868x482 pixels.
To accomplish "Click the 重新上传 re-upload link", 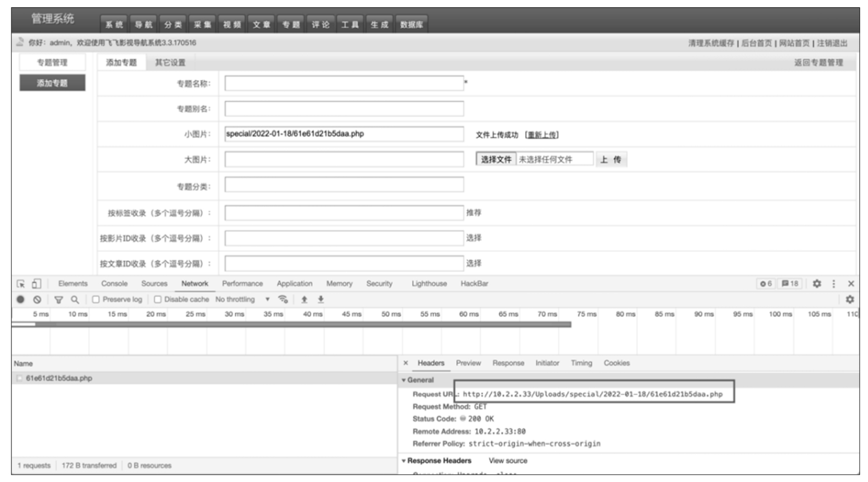I will [542, 135].
